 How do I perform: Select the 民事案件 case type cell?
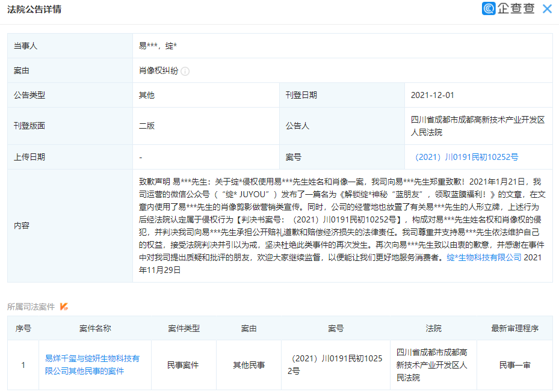184,365
